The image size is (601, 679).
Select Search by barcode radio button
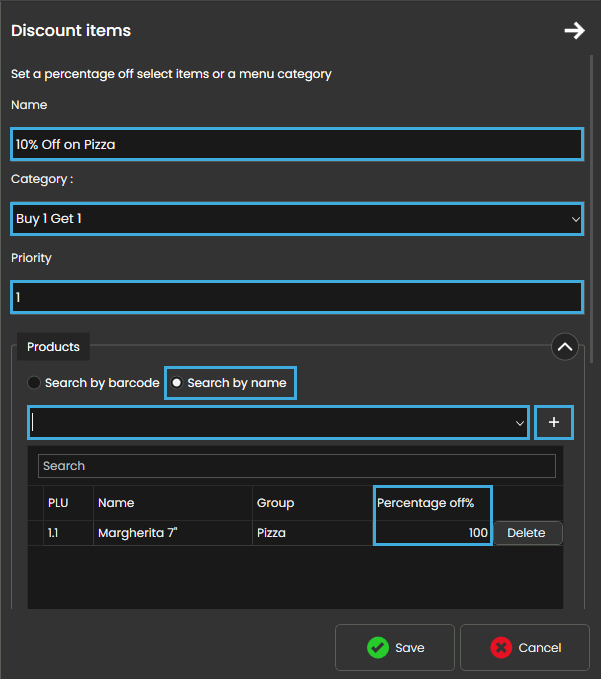click(x=34, y=383)
